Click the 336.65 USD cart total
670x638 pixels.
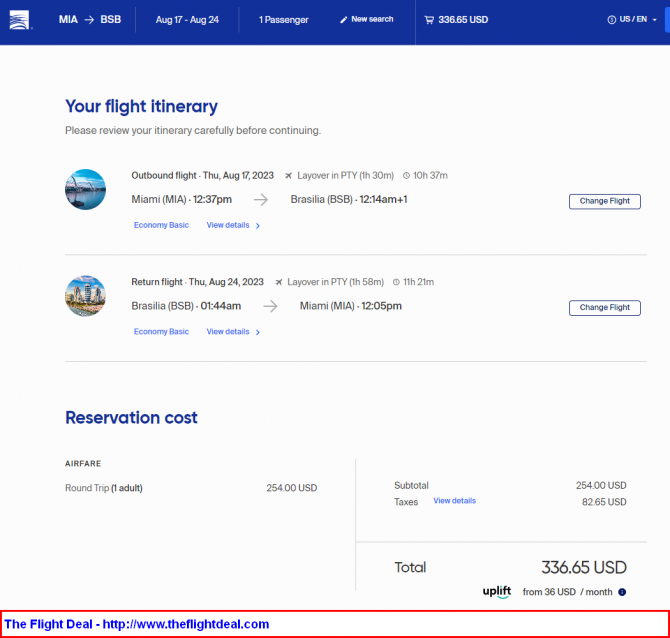point(463,20)
